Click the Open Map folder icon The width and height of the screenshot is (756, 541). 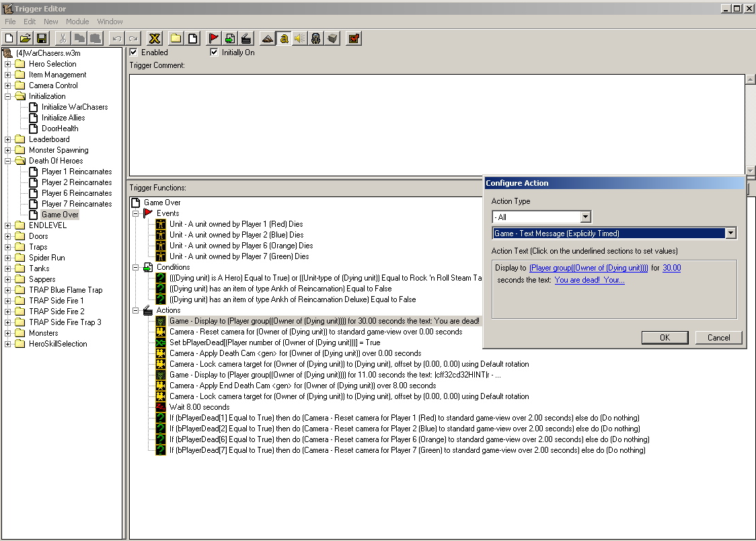25,38
